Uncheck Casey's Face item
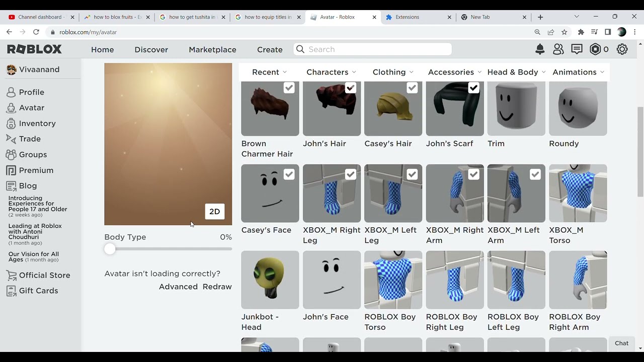 click(289, 174)
